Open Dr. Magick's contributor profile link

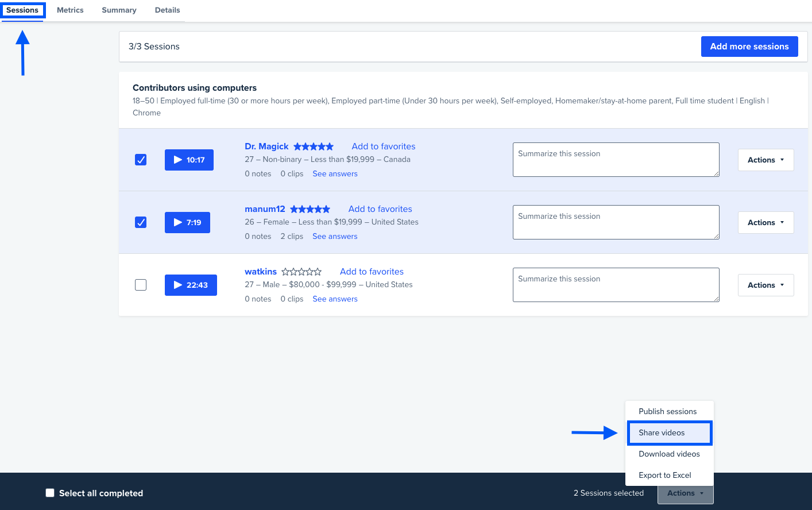(x=266, y=146)
